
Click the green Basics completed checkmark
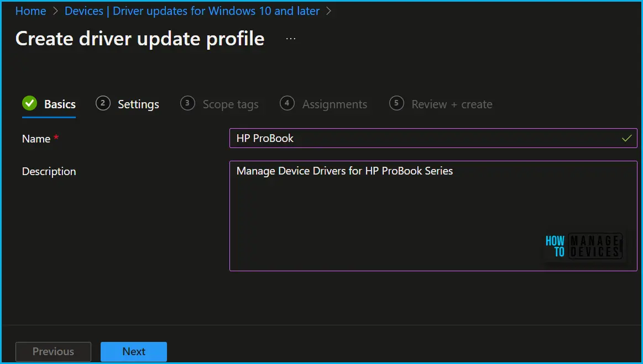click(x=29, y=103)
